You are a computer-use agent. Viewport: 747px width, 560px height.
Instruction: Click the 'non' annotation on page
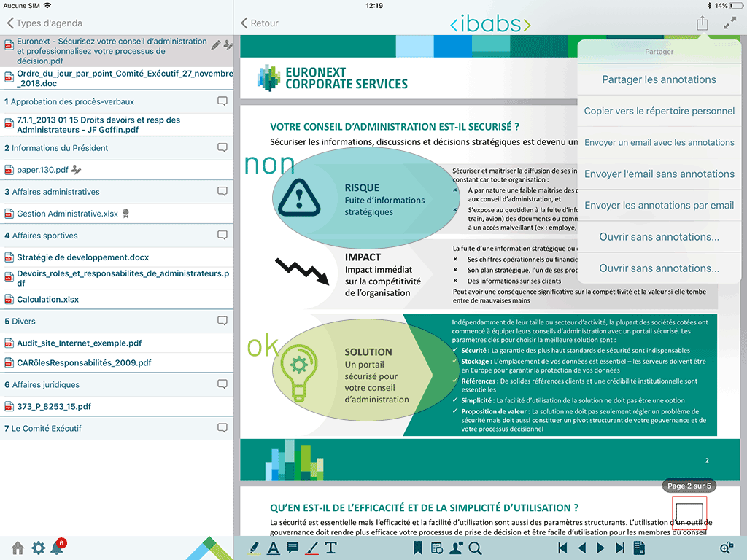coord(269,164)
